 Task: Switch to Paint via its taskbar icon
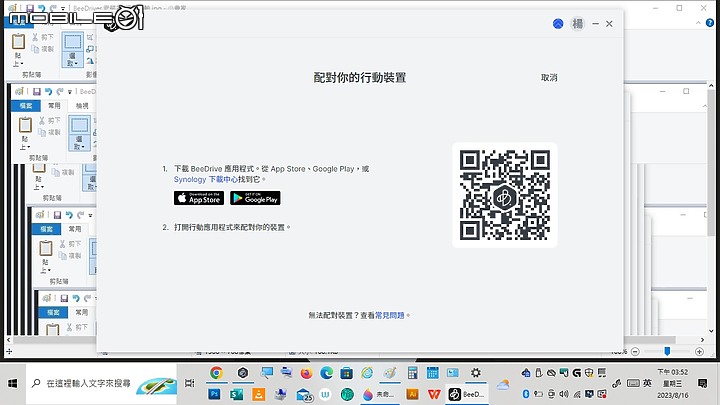point(390,373)
